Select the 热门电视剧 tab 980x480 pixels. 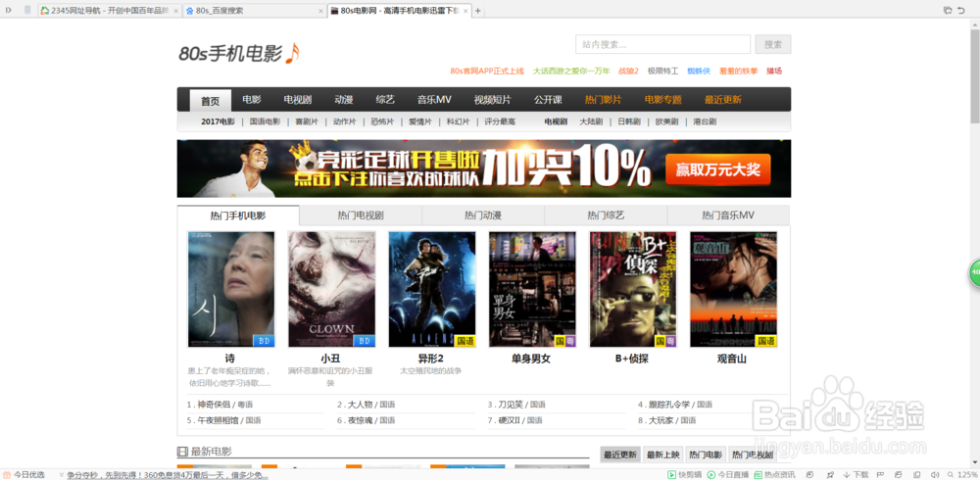point(361,216)
